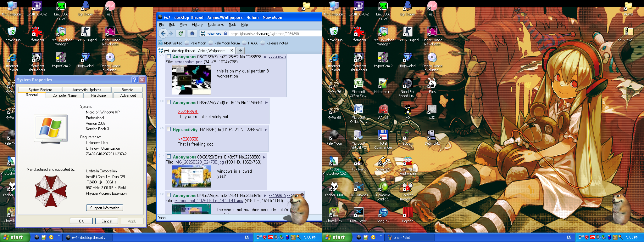Launch Notepad++ from the desktop
Screen dimensions: 644x242
(383, 86)
